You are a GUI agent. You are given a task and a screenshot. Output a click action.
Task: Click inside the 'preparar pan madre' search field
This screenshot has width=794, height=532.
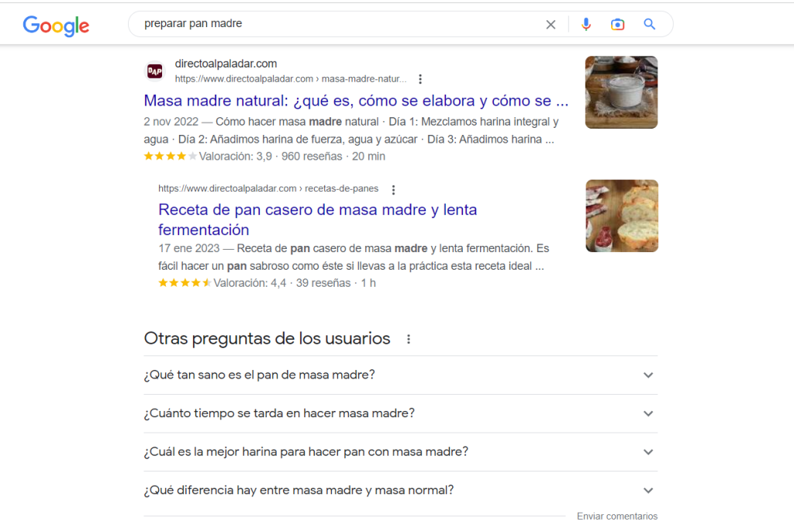(x=340, y=24)
